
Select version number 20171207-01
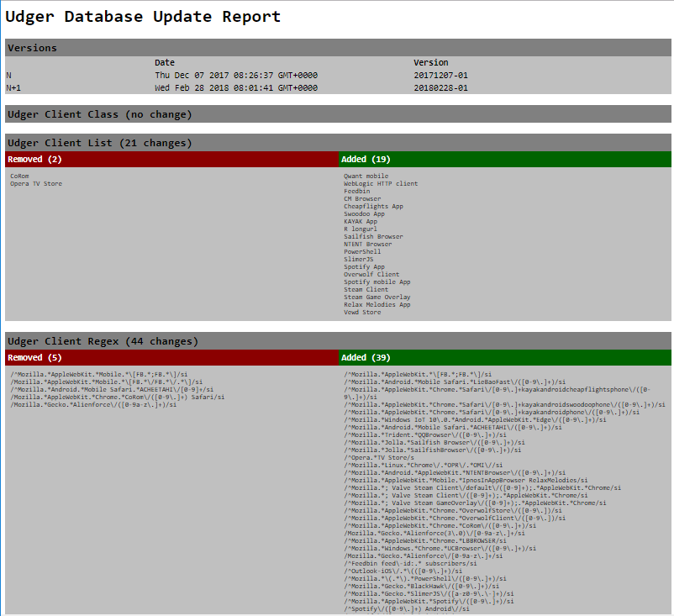(440, 75)
